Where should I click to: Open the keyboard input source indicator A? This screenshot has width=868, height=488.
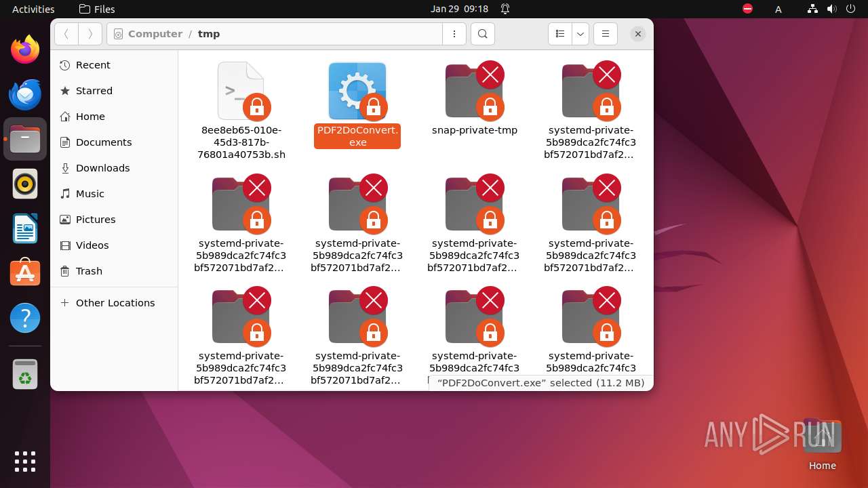(778, 9)
